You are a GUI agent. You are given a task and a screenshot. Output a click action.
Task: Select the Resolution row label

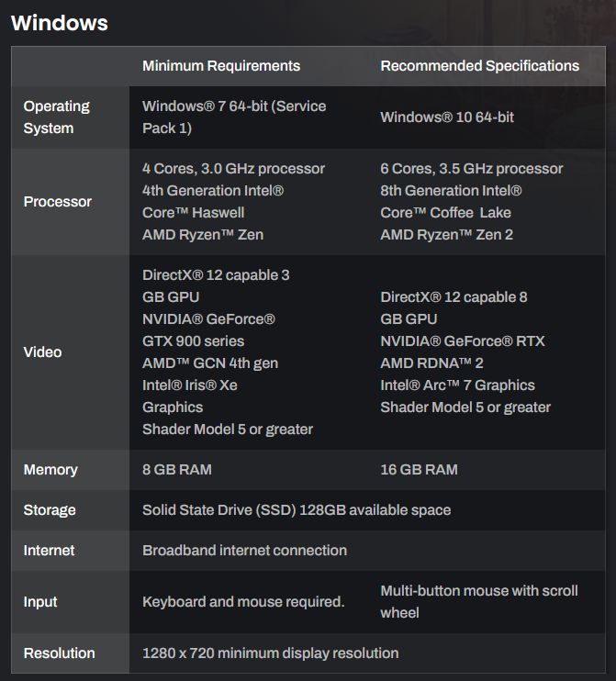click(59, 653)
